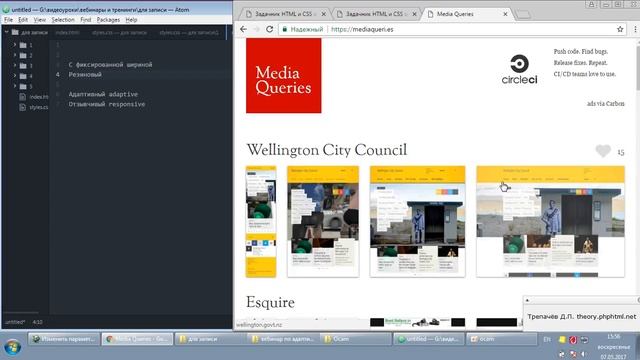Open the для записи folder taskbar button
The image size is (640, 360).
coord(210,339)
